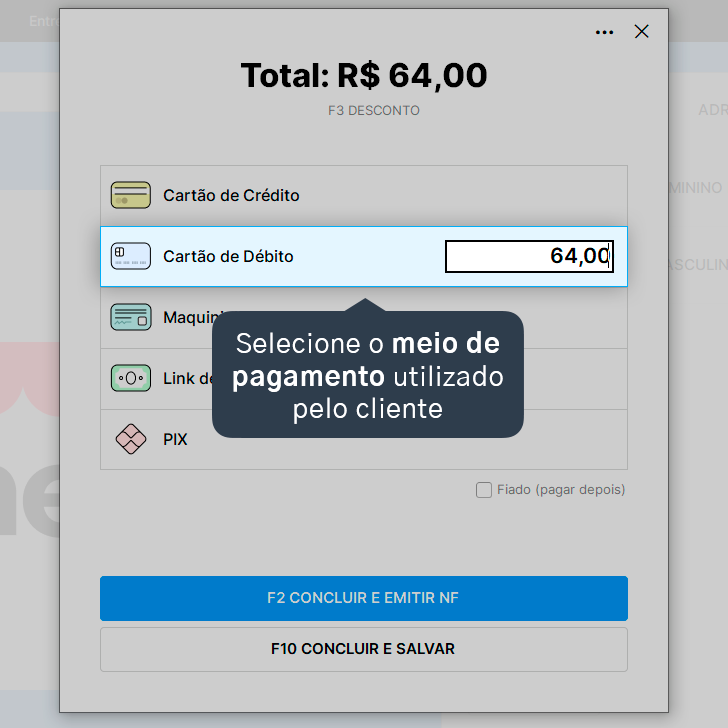Open the three-dots more options menu

[x=604, y=32]
